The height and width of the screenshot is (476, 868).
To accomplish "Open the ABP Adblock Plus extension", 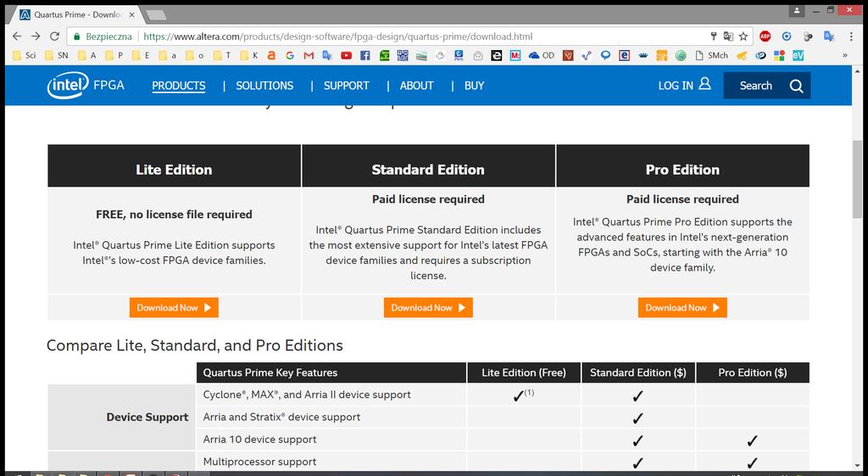I will coord(765,36).
